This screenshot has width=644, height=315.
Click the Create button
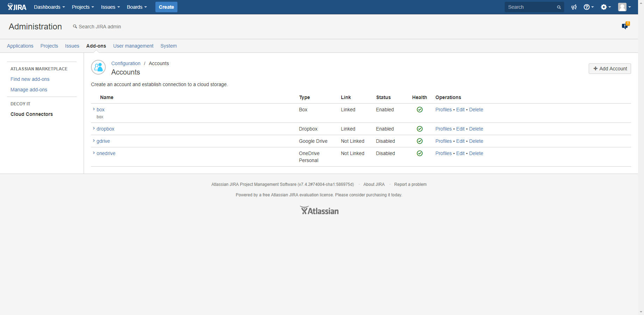tap(166, 7)
